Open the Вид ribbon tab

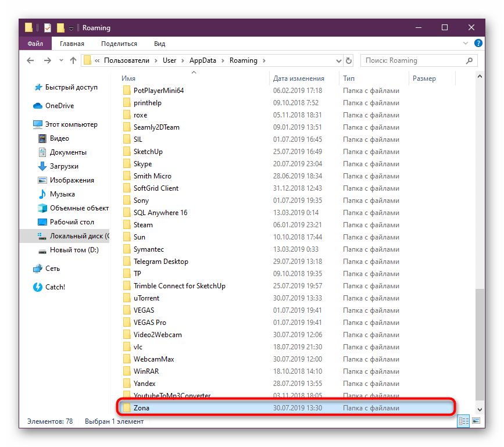159,44
